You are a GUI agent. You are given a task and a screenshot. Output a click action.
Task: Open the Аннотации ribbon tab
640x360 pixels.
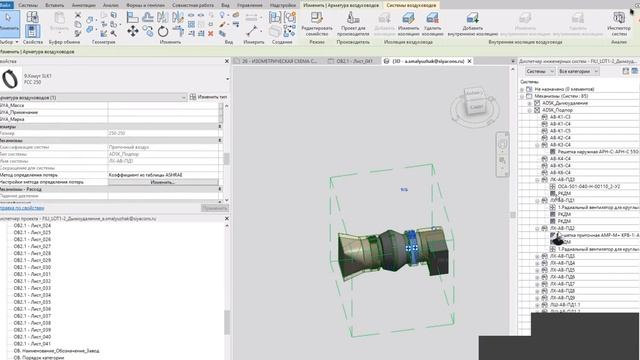pos(83,5)
